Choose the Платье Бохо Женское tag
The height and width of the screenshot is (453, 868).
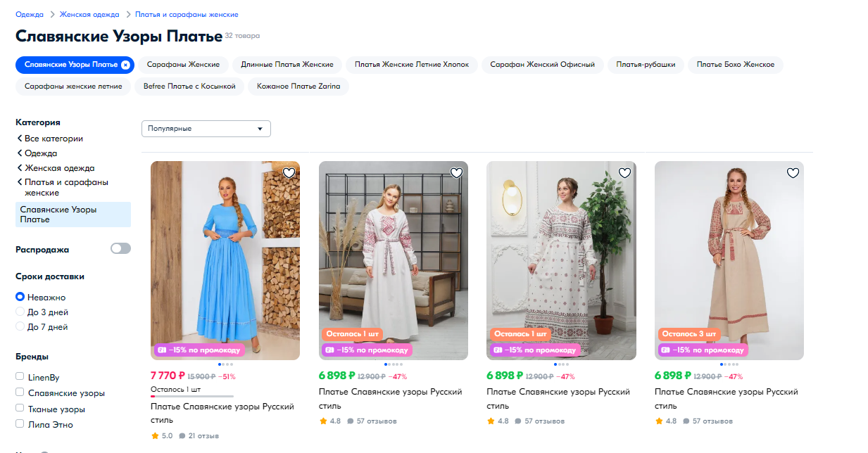pyautogui.click(x=736, y=65)
